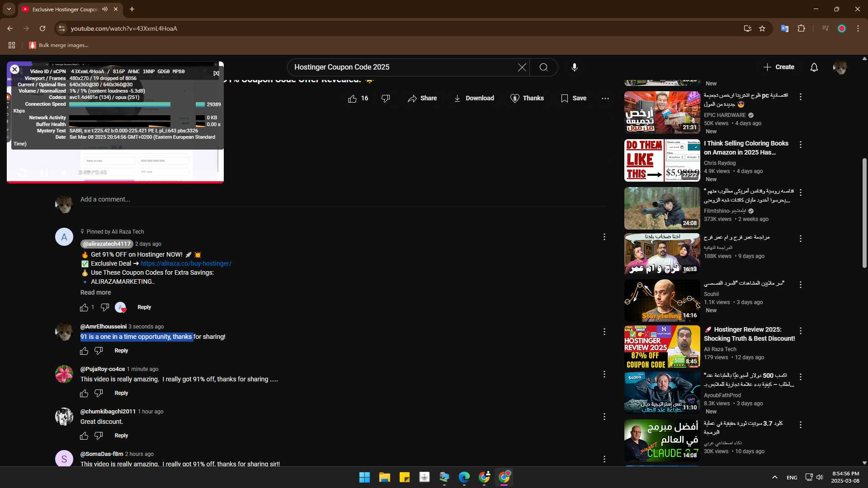Screen dimensions: 868x488
Task: Dislike the video
Action: click(x=386, y=99)
